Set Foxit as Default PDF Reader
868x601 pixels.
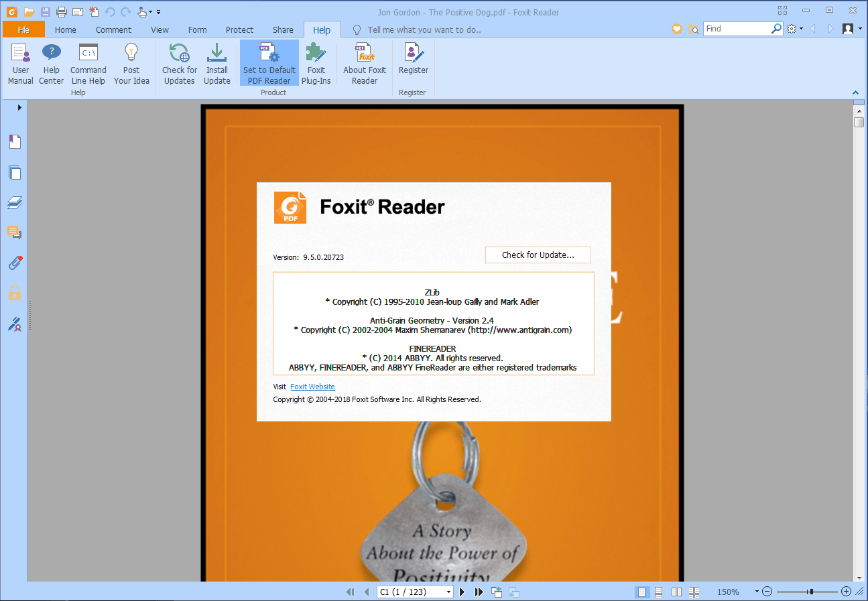269,64
